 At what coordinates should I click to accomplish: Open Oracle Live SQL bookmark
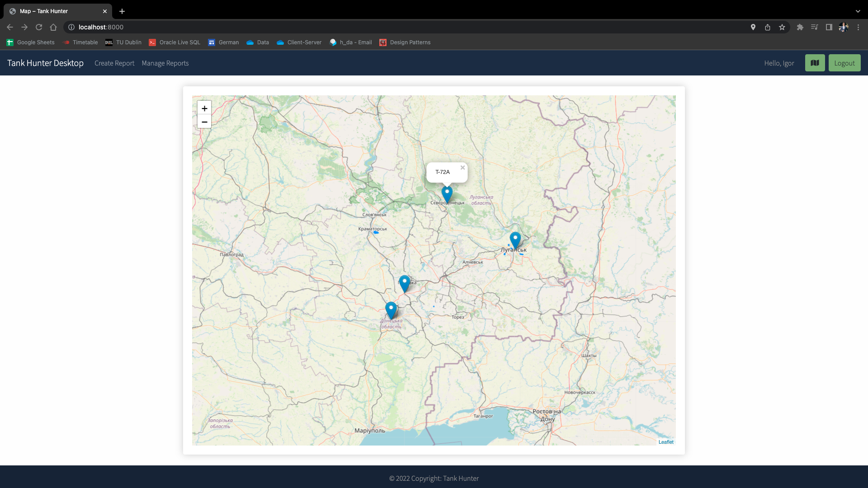pyautogui.click(x=175, y=42)
